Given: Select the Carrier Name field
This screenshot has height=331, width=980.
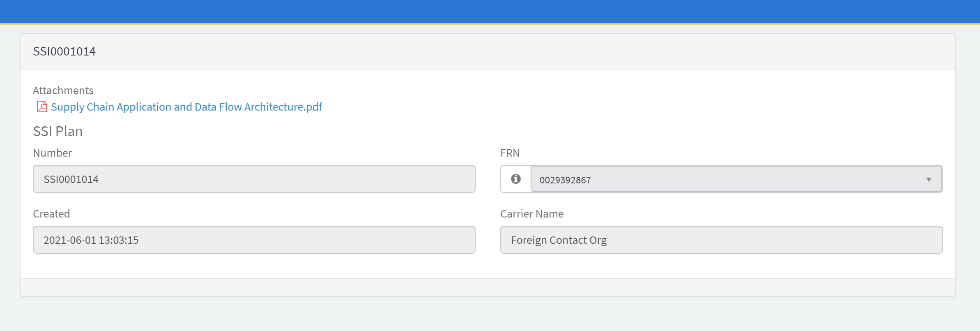Looking at the screenshot, I should [x=721, y=240].
